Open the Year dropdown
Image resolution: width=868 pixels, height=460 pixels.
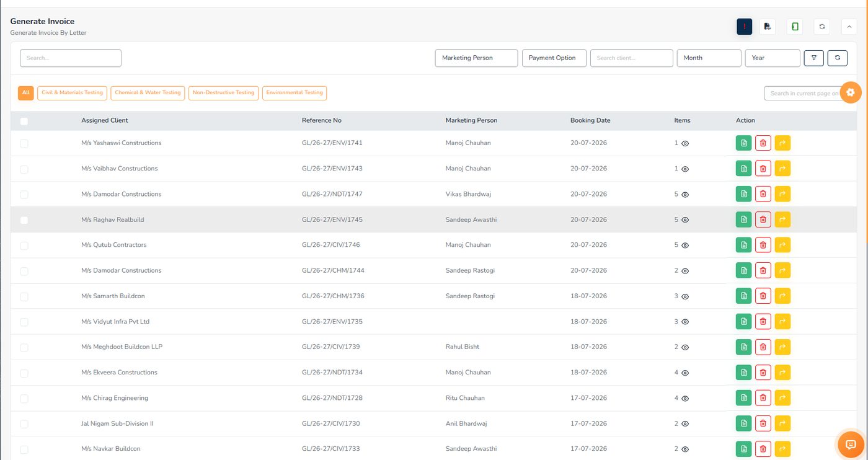pyautogui.click(x=773, y=58)
